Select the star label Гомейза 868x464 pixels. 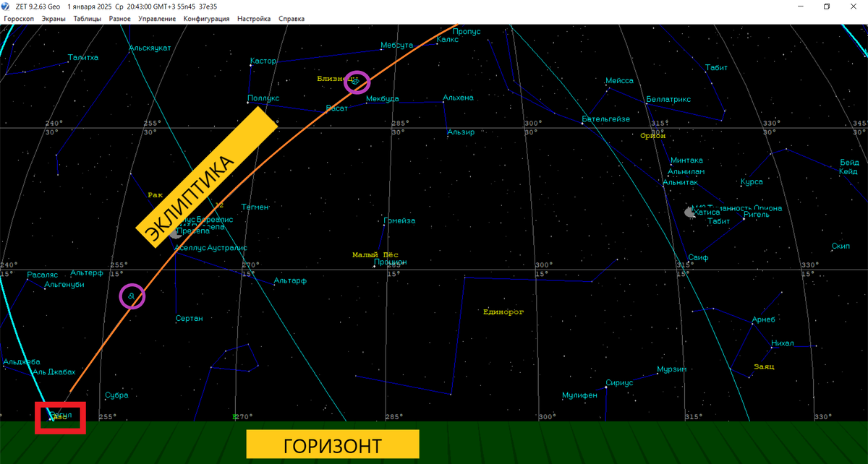click(399, 220)
